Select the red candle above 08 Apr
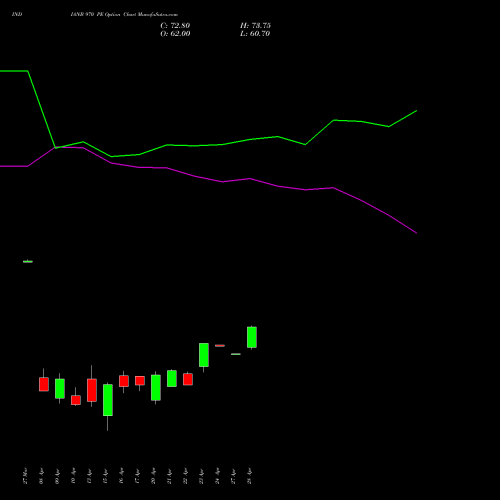This screenshot has width=500, height=500. (x=44, y=384)
